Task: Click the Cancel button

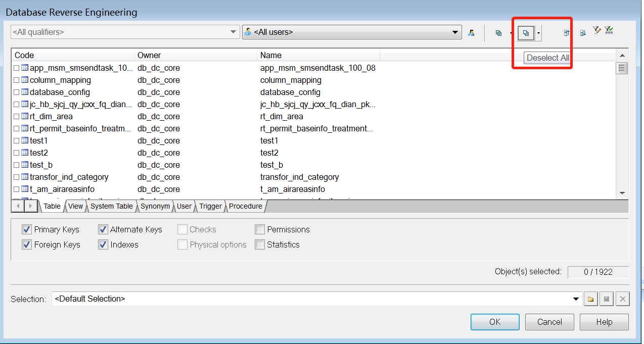Action: point(549,322)
